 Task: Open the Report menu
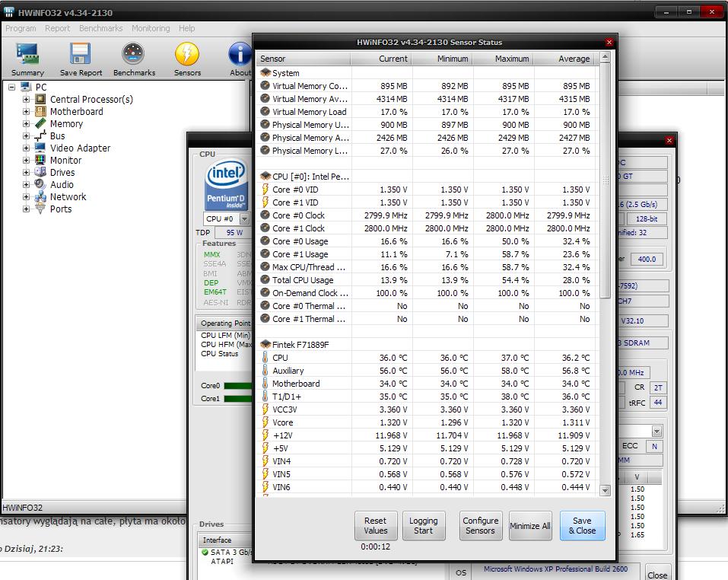coord(58,28)
